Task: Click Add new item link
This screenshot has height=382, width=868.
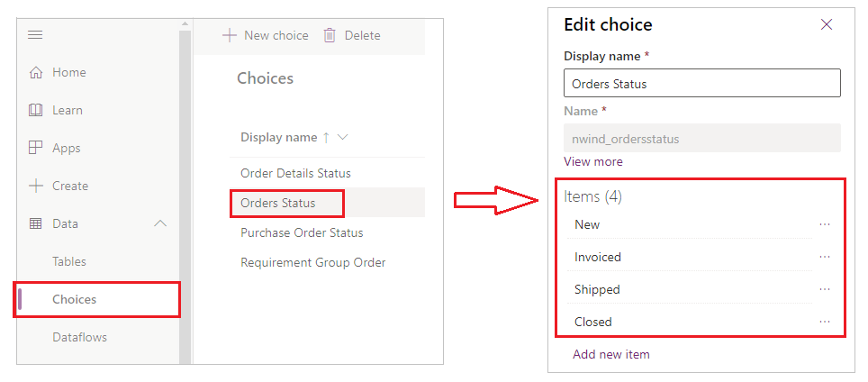Action: [611, 354]
